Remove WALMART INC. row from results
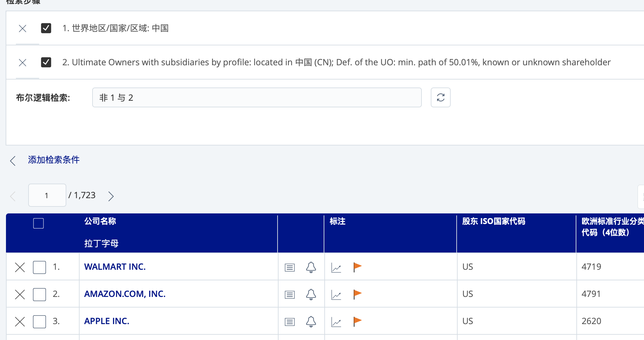Viewport: 644px width, 340px height. (x=20, y=267)
